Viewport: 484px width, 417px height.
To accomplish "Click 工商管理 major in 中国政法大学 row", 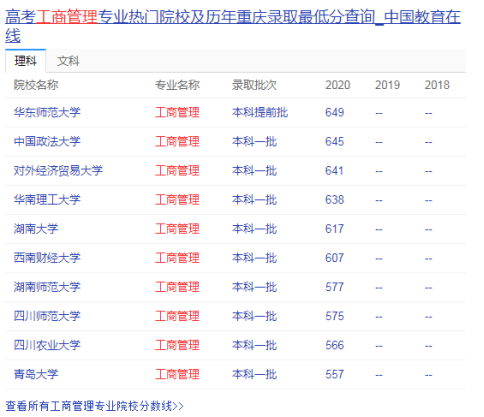I will coord(177,141).
